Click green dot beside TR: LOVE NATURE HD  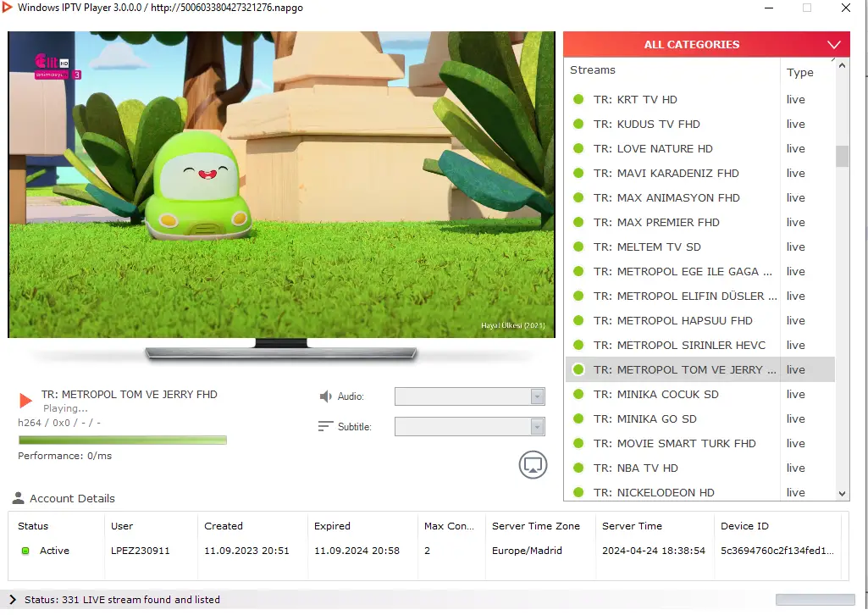click(578, 148)
